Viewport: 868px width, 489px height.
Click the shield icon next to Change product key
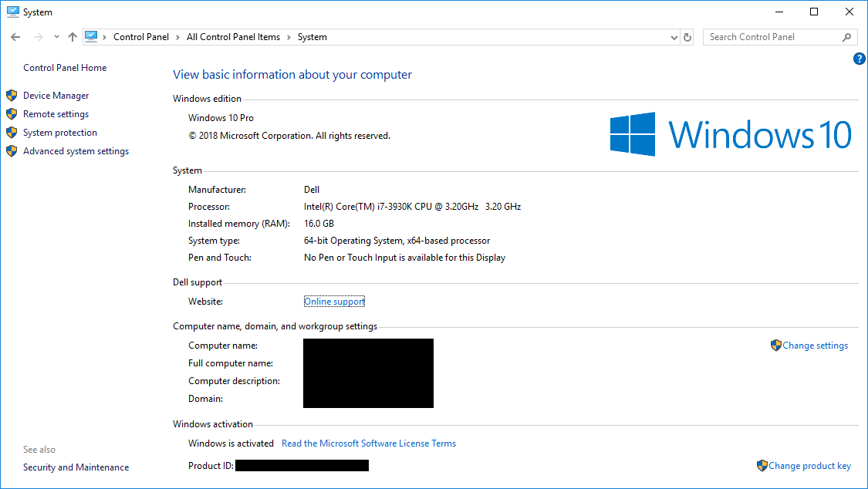coord(762,466)
